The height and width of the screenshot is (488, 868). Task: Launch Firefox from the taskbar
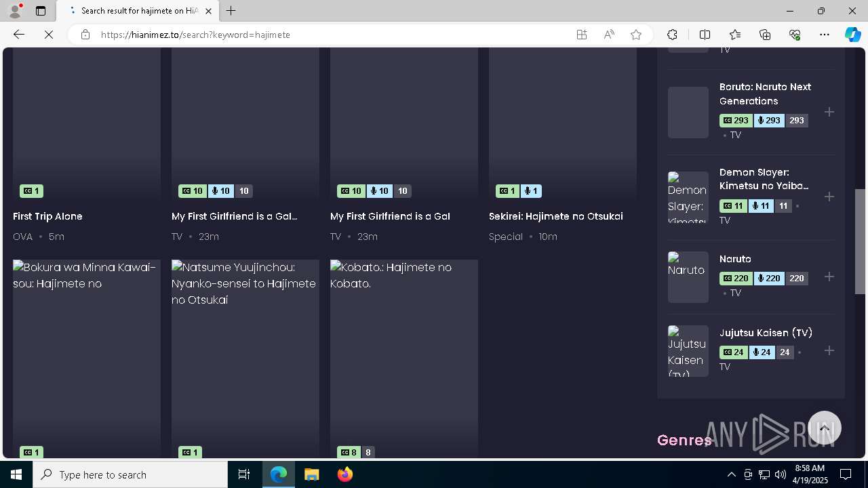coord(344,474)
